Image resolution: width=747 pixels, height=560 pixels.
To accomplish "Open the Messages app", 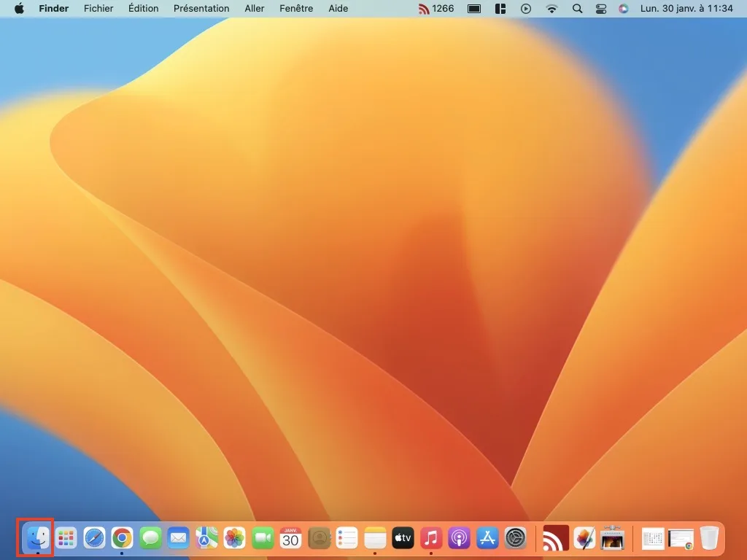I will [150, 537].
